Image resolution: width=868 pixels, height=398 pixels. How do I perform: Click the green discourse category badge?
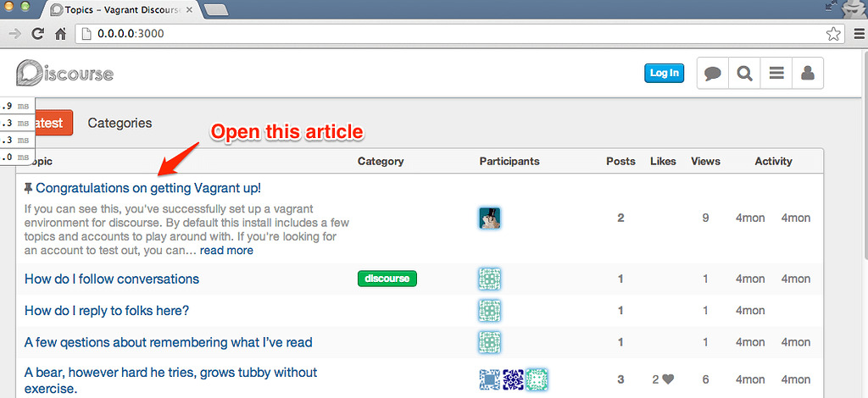[387, 279]
